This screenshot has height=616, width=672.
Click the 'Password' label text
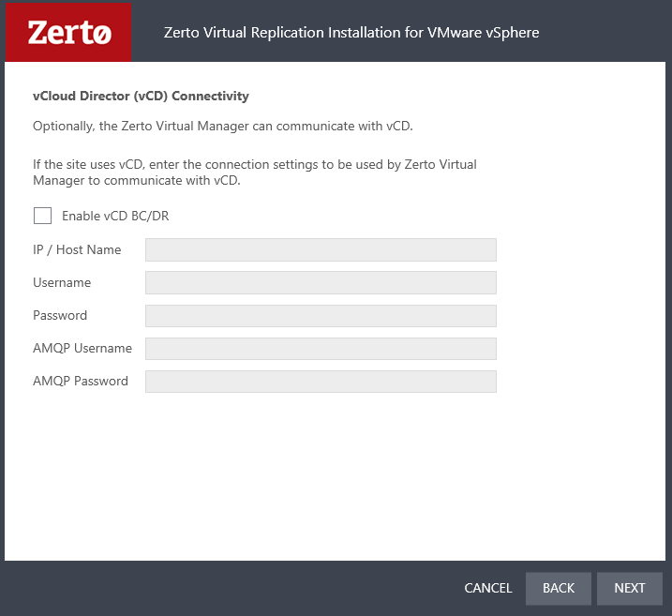pos(60,315)
